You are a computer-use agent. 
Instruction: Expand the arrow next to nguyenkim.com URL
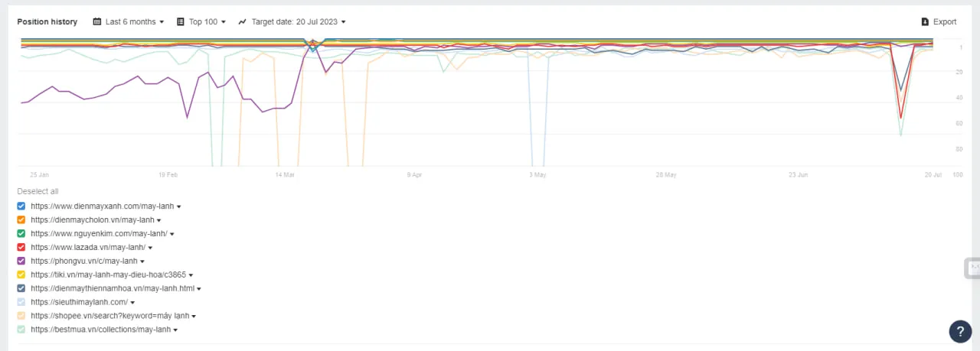point(173,234)
